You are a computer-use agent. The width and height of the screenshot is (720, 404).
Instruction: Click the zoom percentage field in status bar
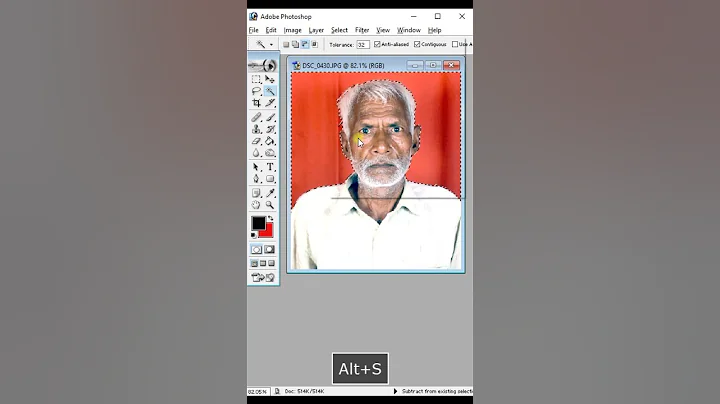pyautogui.click(x=257, y=392)
